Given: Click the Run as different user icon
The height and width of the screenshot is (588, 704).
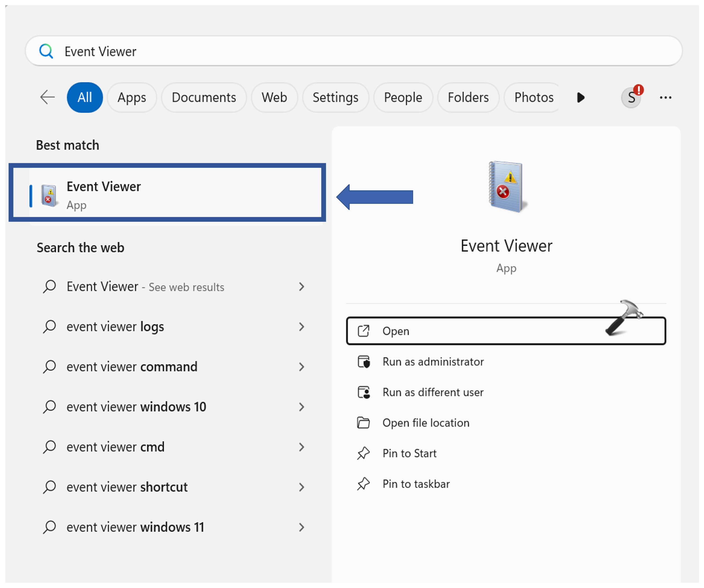Looking at the screenshot, I should 364,392.
